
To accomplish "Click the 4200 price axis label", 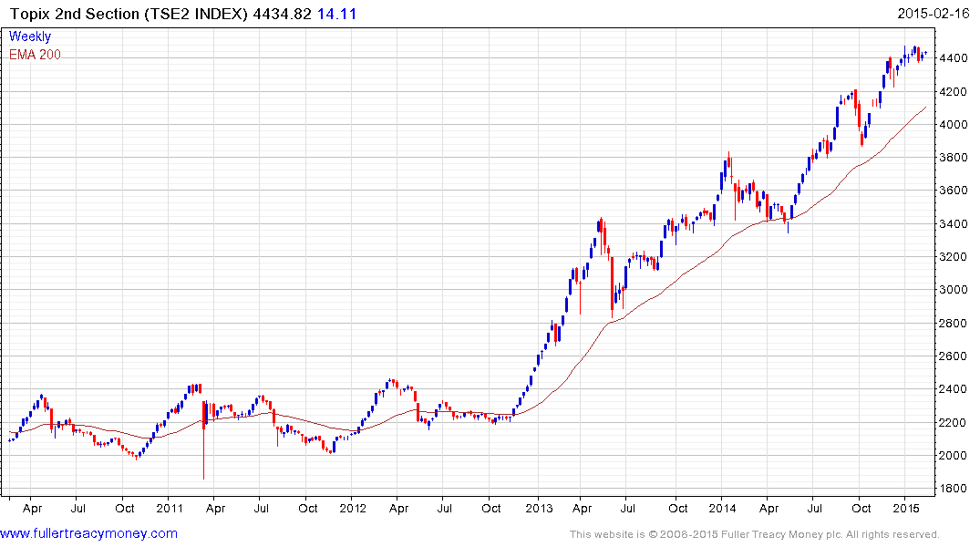I will [x=954, y=92].
